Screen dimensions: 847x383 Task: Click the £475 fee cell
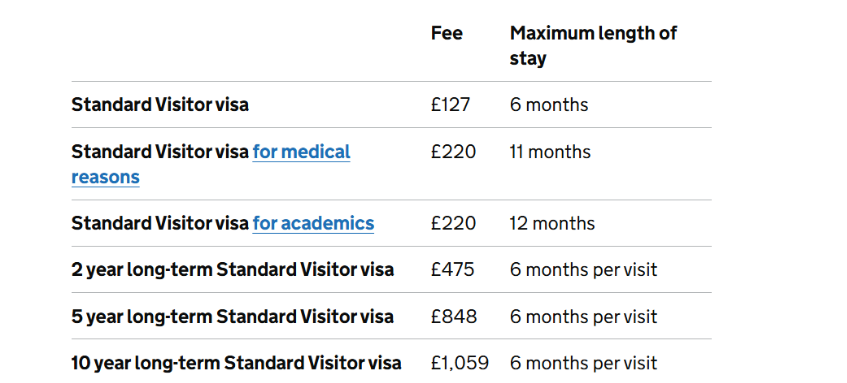tap(453, 270)
